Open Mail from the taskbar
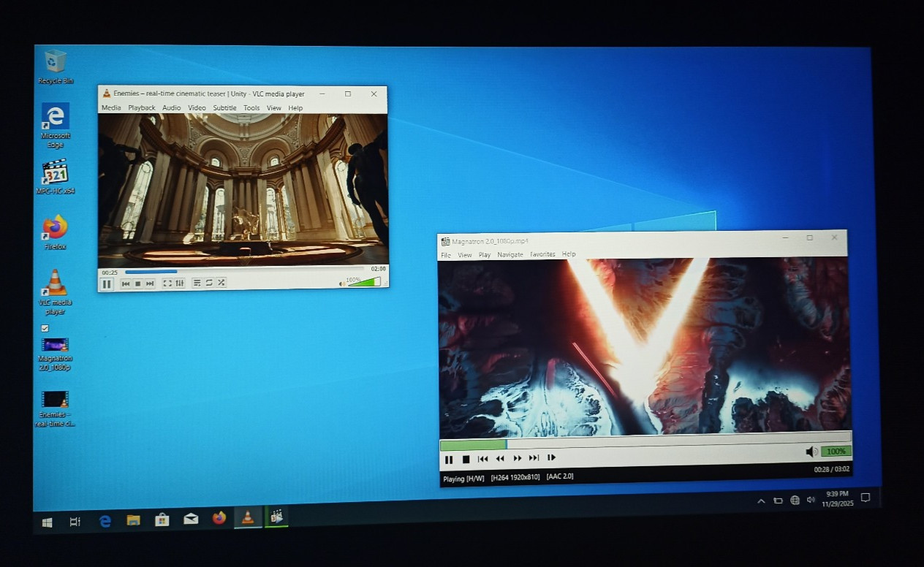Image resolution: width=924 pixels, height=567 pixels. pos(191,519)
